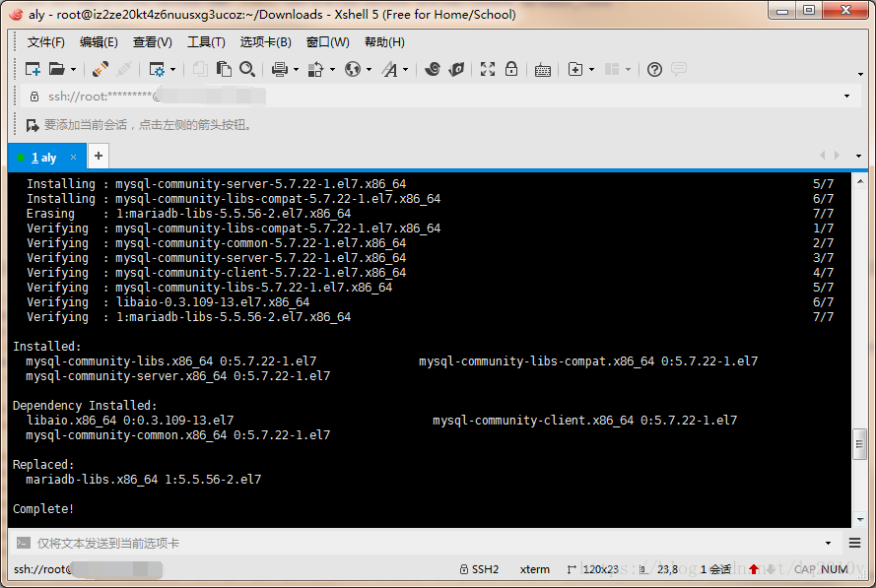The image size is (876, 588).
Task: Click the terminal scrollbar thumb
Action: pyautogui.click(x=860, y=444)
